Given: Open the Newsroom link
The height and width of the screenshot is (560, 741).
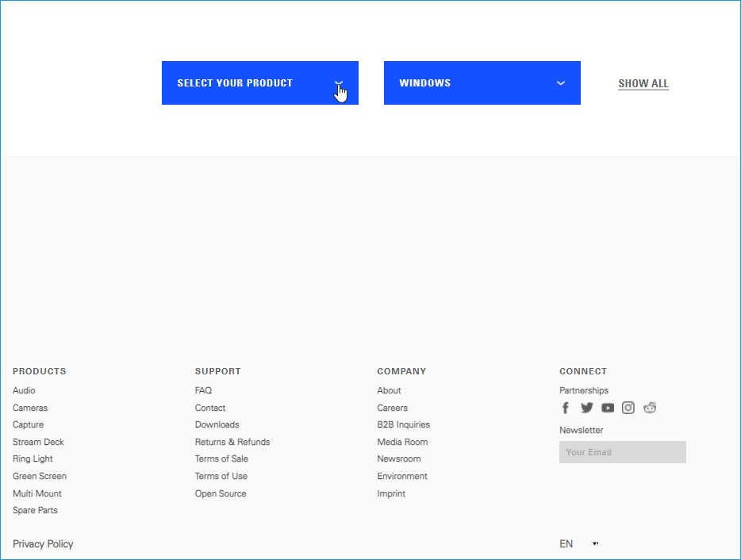Looking at the screenshot, I should pyautogui.click(x=399, y=459).
